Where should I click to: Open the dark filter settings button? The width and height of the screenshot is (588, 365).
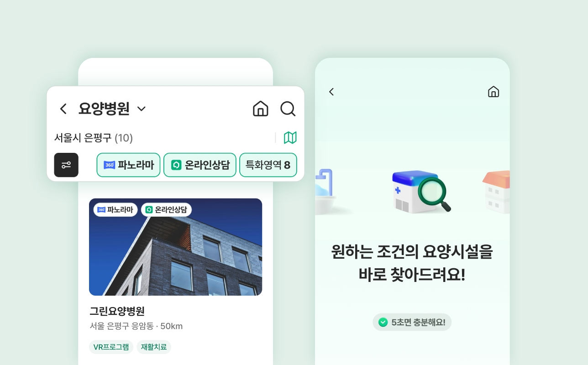pyautogui.click(x=66, y=165)
